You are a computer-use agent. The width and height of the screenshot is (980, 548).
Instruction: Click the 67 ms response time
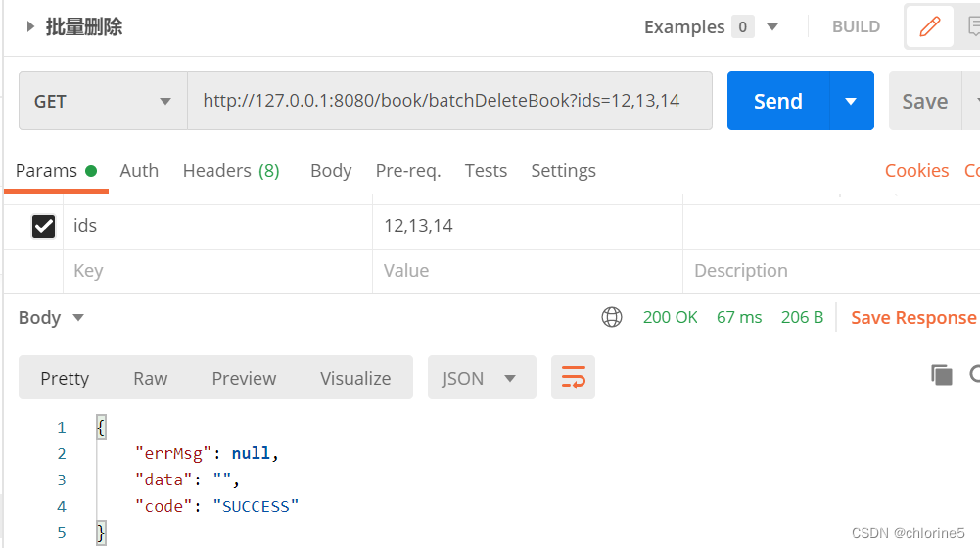click(x=739, y=317)
